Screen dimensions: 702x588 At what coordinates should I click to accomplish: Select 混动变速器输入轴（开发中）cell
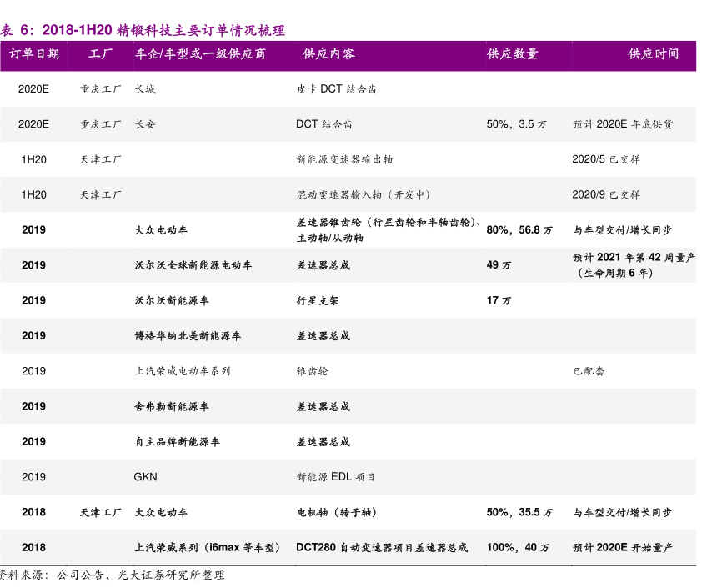click(x=364, y=195)
